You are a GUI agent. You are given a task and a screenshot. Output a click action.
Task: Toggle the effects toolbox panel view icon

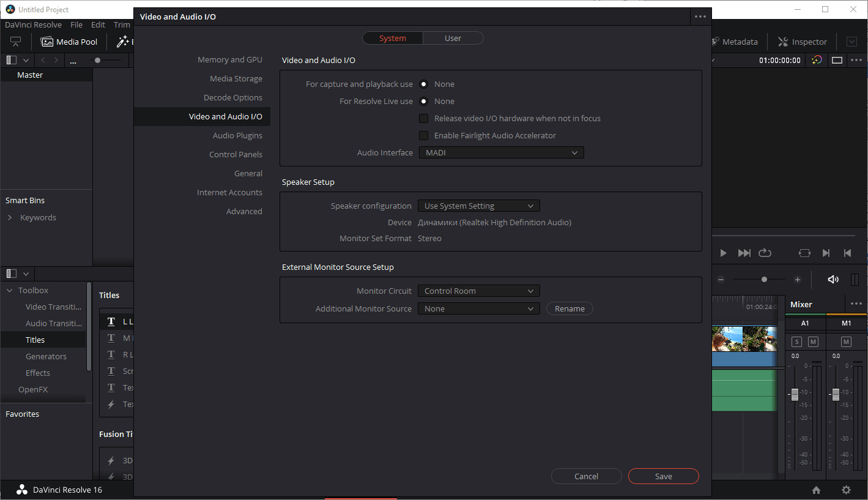click(12, 274)
